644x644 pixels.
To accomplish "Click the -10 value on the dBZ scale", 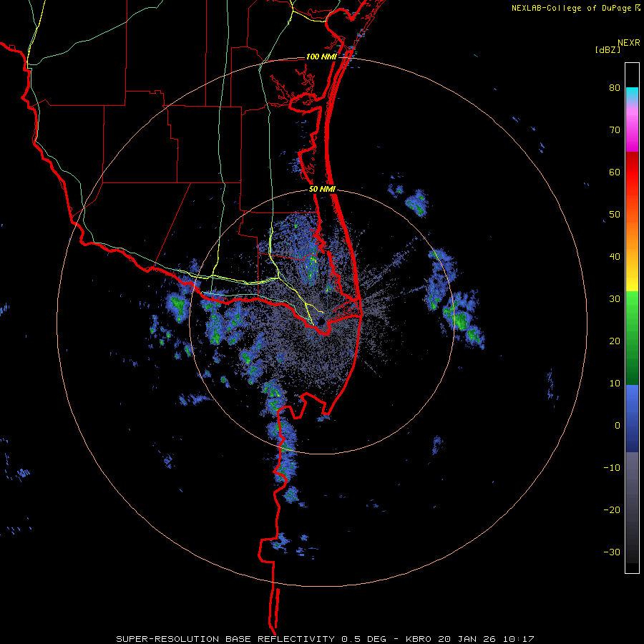I will (612, 467).
